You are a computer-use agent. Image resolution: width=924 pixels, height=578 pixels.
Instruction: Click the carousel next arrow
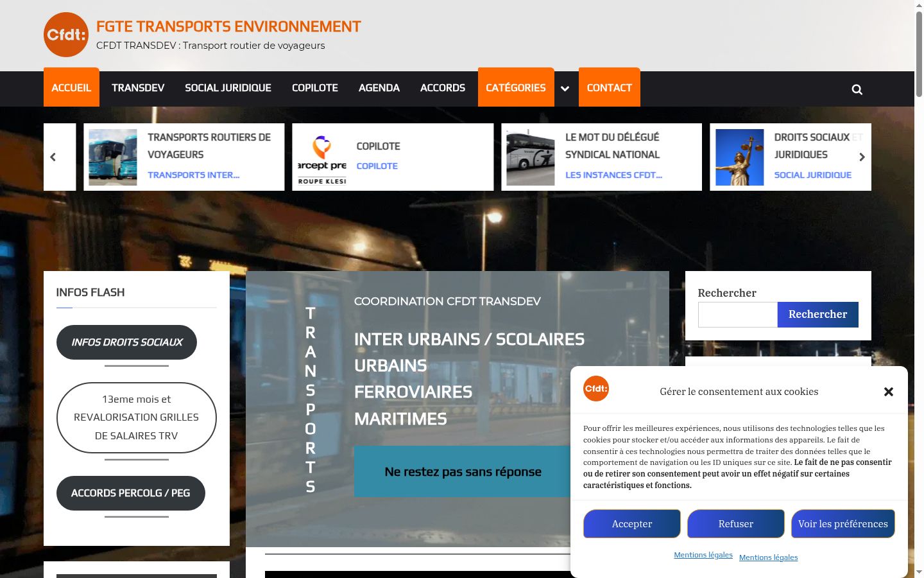(x=862, y=157)
